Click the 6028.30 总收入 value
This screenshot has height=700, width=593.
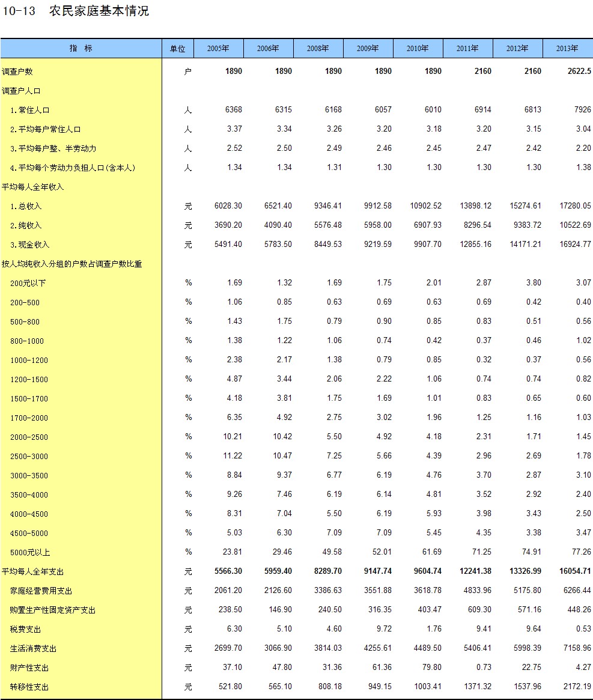pyautogui.click(x=228, y=205)
